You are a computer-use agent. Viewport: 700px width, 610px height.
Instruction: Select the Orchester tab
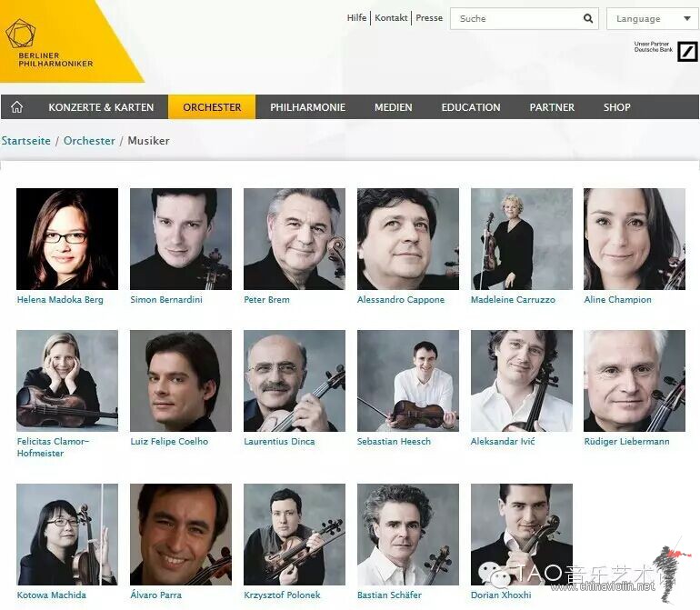point(212,107)
